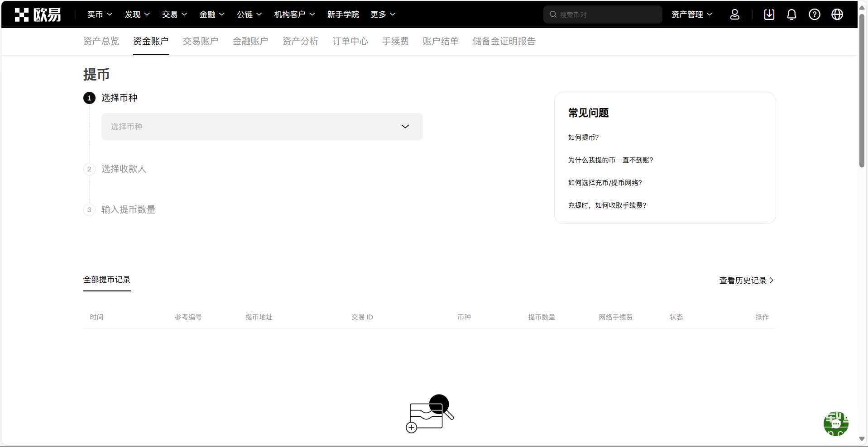868x447 pixels.
Task: Open the notifications bell
Action: (791, 14)
